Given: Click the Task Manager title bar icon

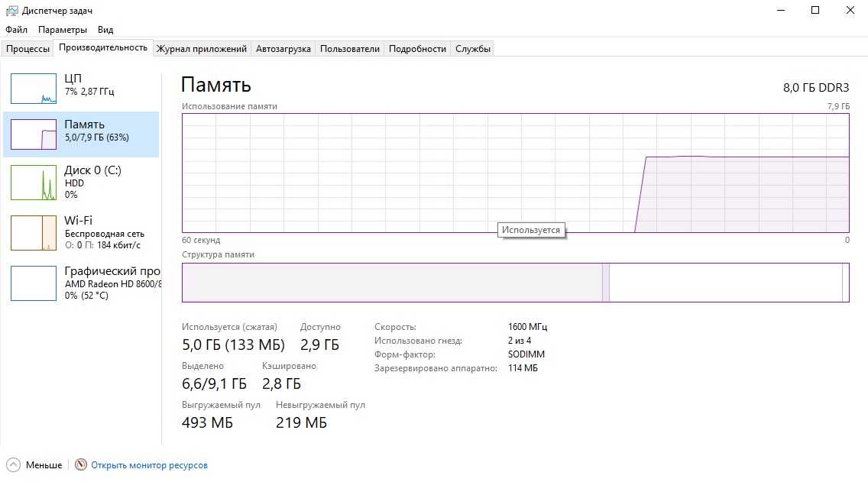Looking at the screenshot, I should (11, 11).
